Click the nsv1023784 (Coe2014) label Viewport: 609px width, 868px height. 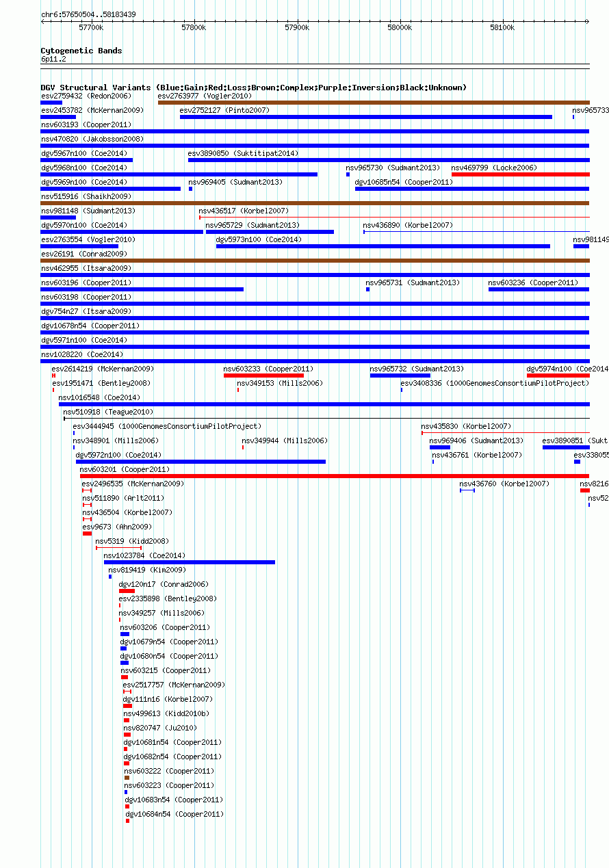click(144, 555)
